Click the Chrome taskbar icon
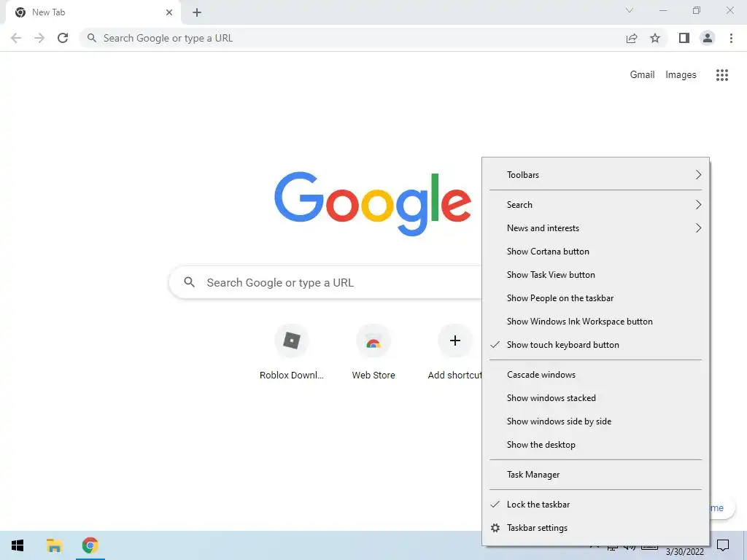 pyautogui.click(x=90, y=545)
